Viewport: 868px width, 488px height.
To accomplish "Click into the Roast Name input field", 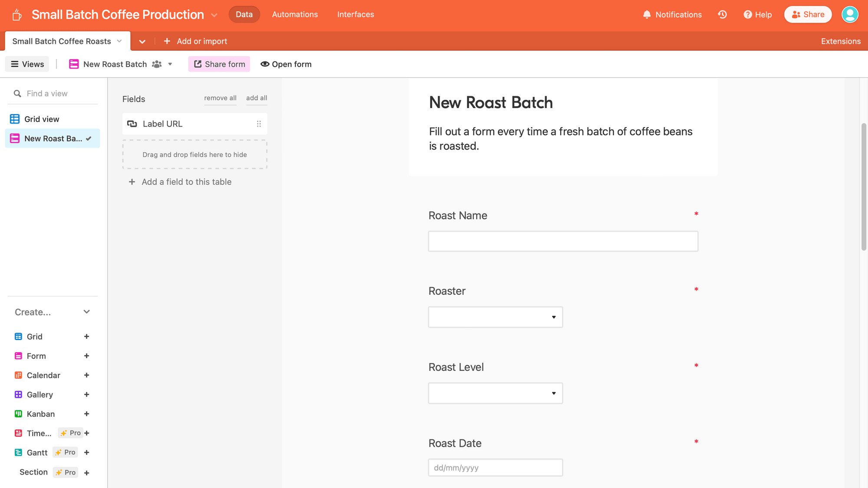I will [x=563, y=241].
